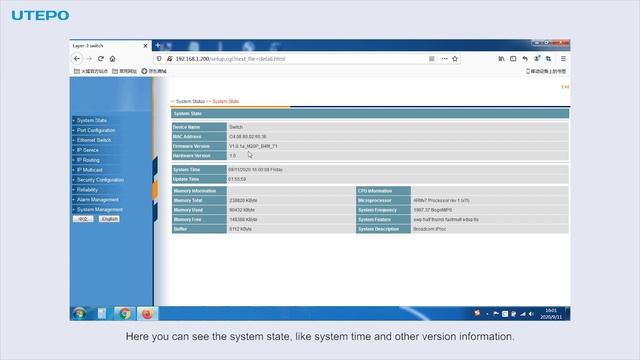Click the Firmware Version value cell
This screenshot has height=360, width=640.
398,146
